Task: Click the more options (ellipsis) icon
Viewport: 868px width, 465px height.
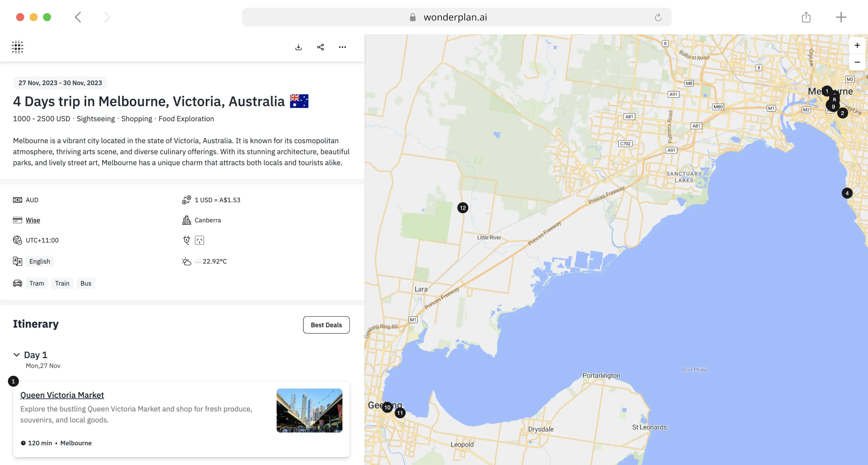Action: point(342,47)
